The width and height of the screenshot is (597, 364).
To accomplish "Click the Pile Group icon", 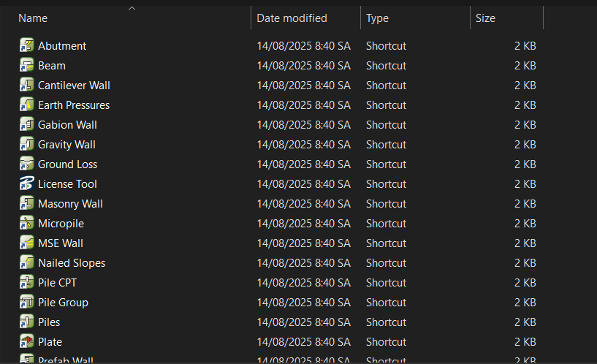I will (x=27, y=302).
